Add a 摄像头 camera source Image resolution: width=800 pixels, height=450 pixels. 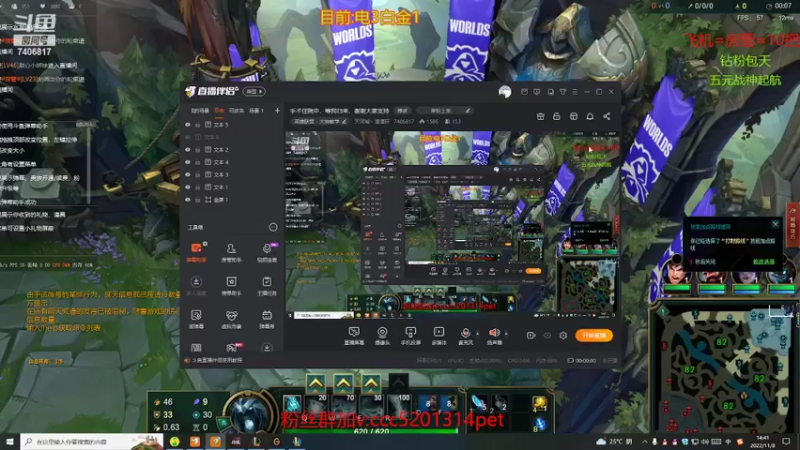tap(382, 336)
